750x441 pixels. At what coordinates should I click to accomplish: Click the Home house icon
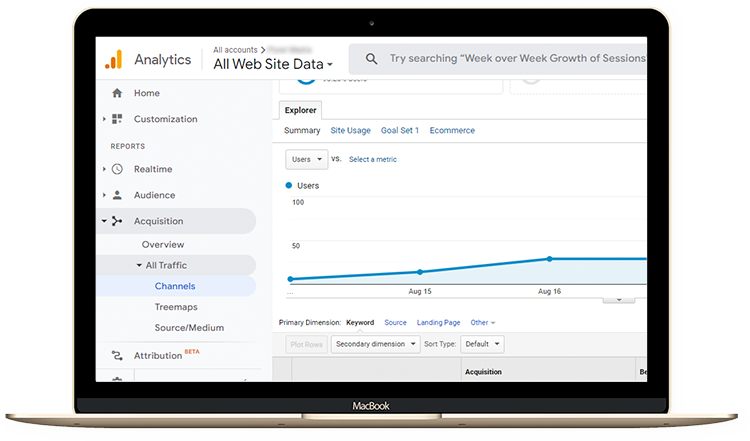click(x=117, y=93)
